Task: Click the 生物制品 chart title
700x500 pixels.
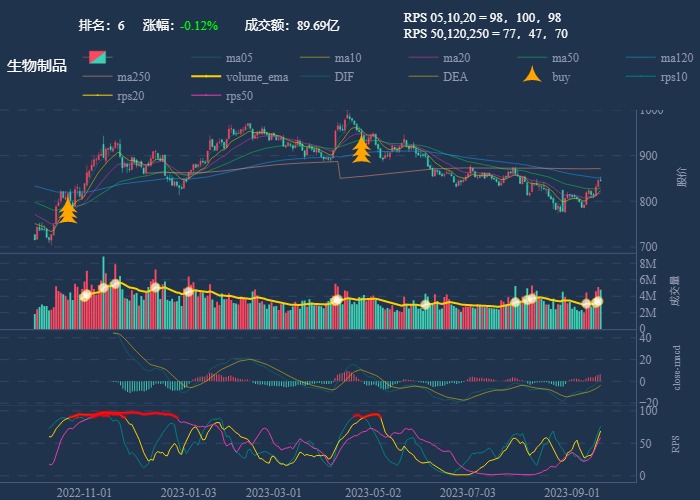Action: tap(37, 66)
